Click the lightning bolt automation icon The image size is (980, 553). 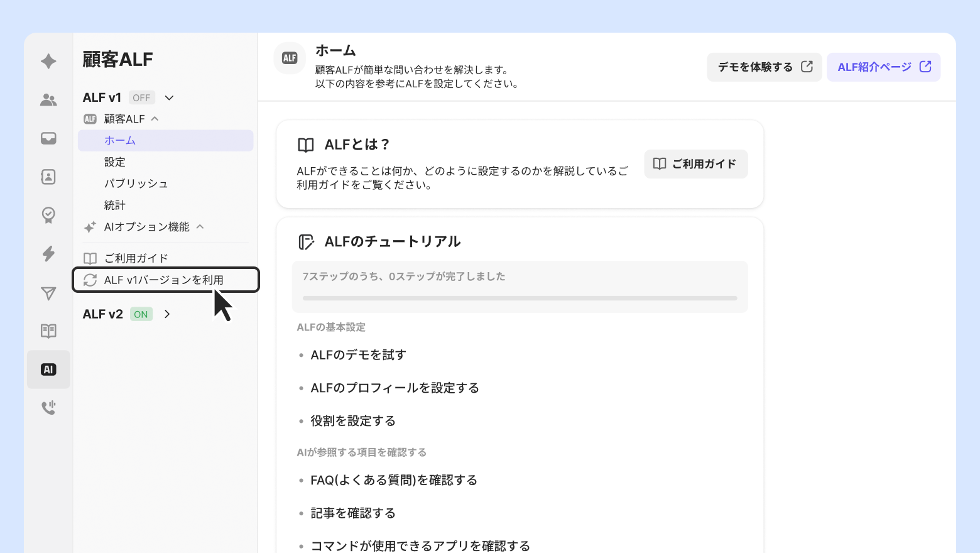(x=48, y=254)
